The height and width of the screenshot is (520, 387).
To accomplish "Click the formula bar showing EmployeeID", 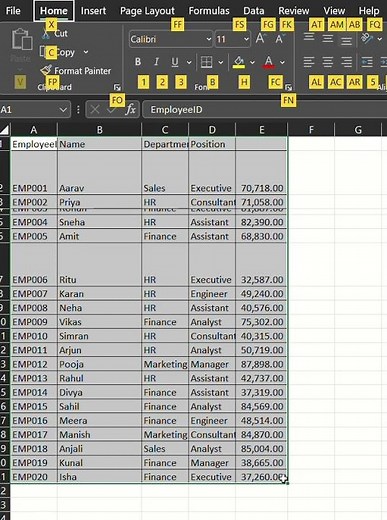I will point(265,109).
